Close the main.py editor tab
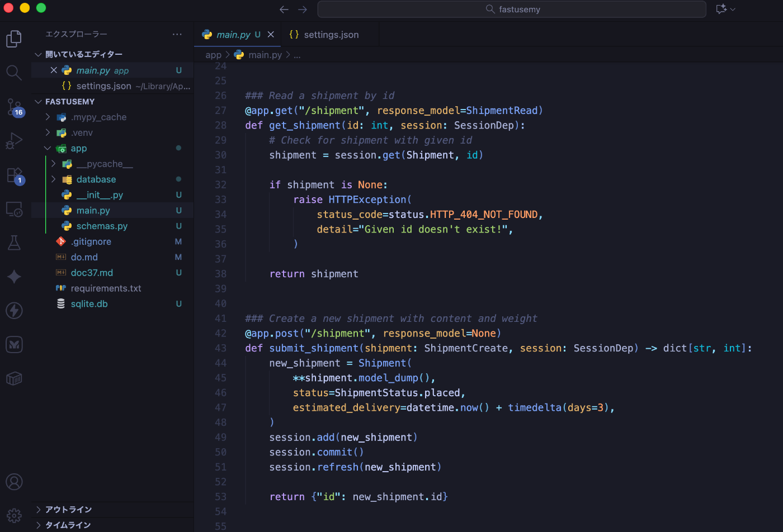The width and height of the screenshot is (783, 532). [271, 35]
